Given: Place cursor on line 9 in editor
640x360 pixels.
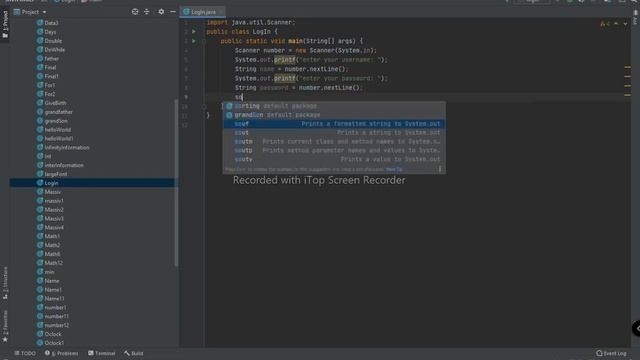Looking at the screenshot, I should 416,97.
